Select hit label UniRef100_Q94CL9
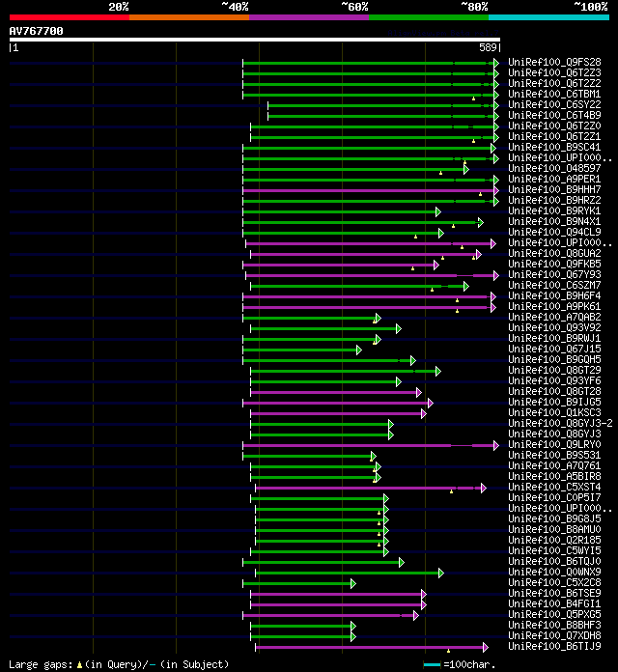This screenshot has height=672, width=618. coord(554,232)
